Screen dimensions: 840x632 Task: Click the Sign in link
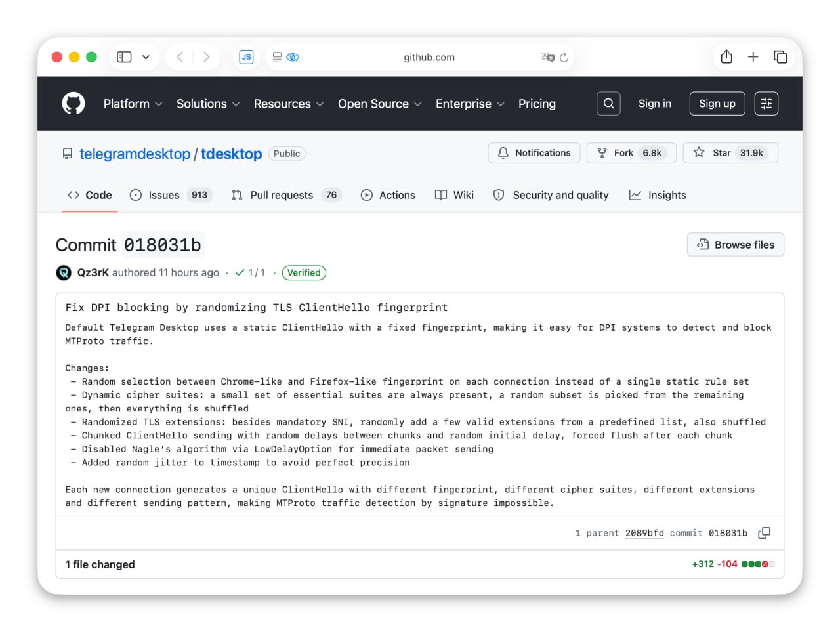[655, 104]
